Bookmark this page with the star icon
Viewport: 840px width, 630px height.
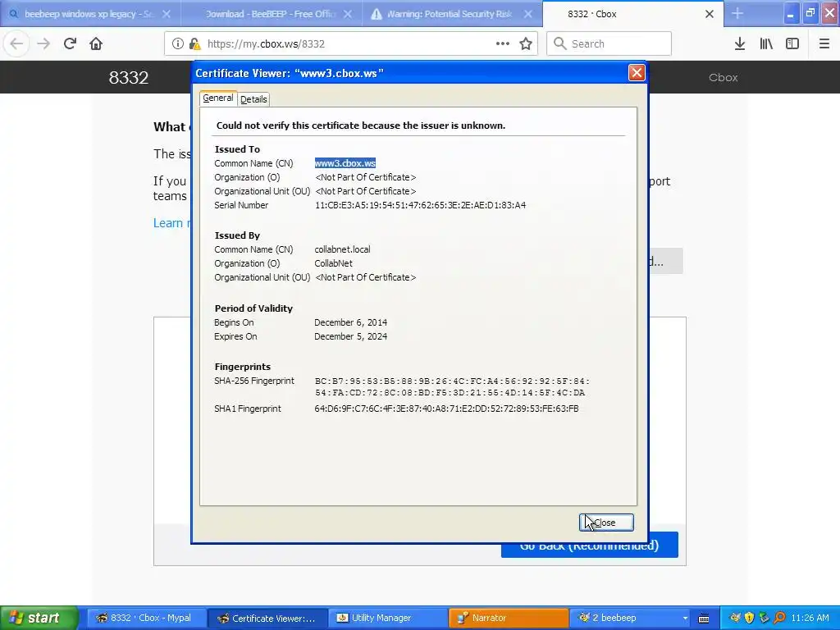[x=526, y=43]
